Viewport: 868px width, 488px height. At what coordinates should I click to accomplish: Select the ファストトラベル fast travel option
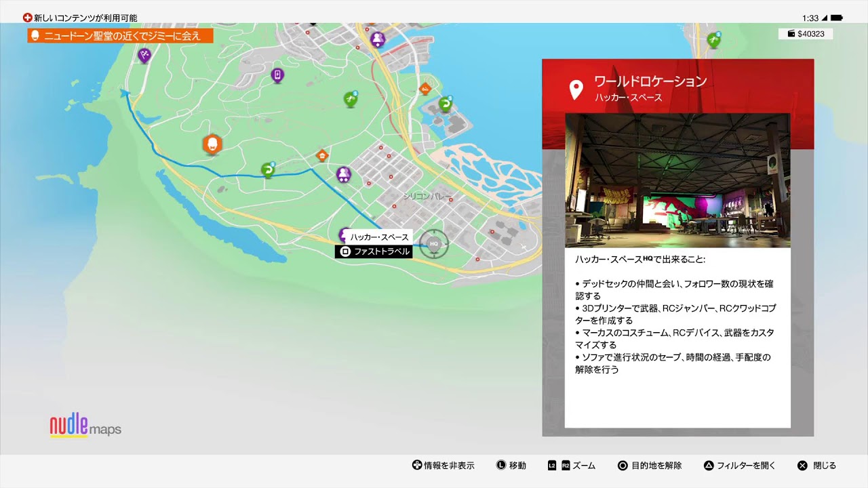pos(374,251)
